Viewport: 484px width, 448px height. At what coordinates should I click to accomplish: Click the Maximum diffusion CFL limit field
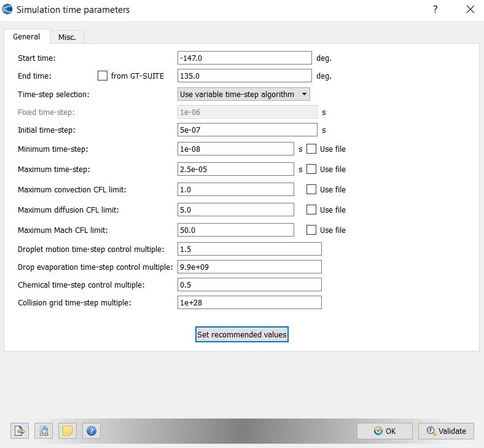coord(235,210)
